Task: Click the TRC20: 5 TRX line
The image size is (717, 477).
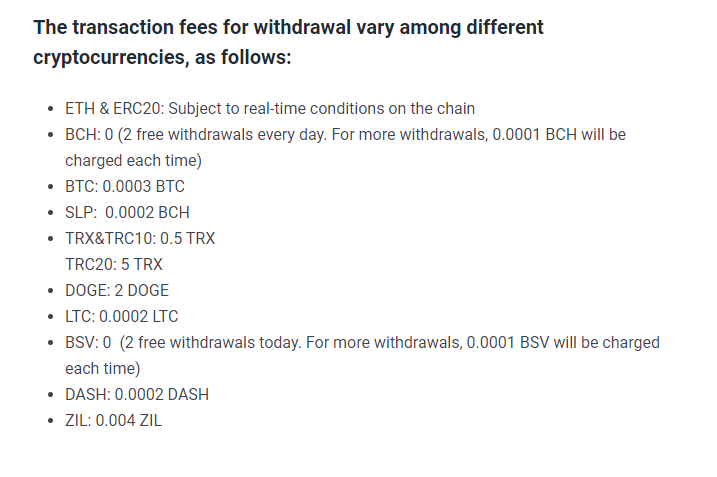Action: [x=114, y=265]
